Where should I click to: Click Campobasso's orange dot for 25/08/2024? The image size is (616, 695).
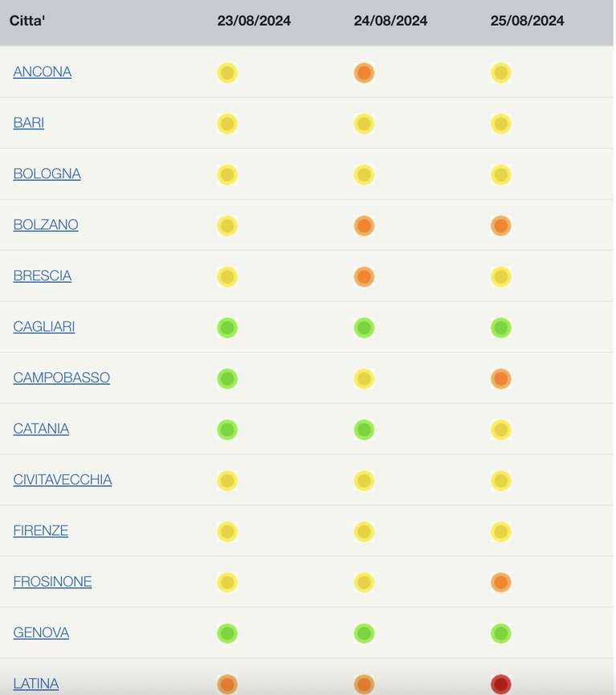501,379
